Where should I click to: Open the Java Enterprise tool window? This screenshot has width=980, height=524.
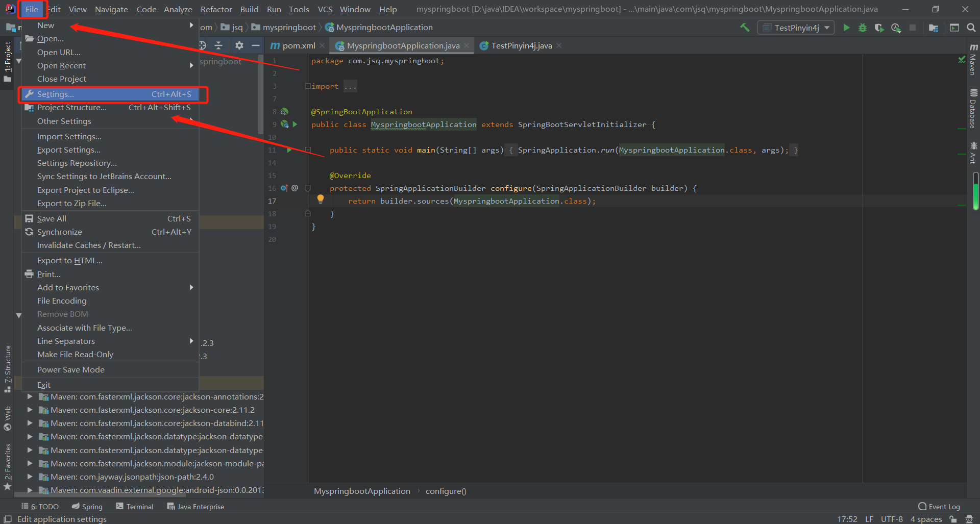point(195,507)
